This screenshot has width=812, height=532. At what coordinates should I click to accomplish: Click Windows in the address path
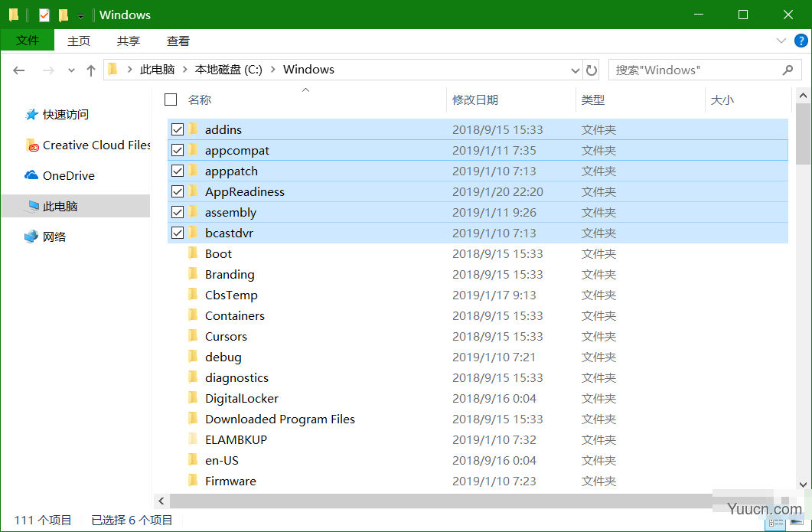[x=308, y=70]
